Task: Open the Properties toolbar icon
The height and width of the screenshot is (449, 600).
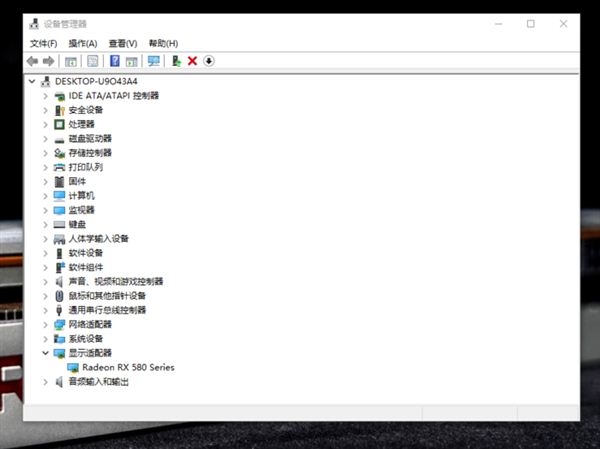Action: pyautogui.click(x=93, y=61)
